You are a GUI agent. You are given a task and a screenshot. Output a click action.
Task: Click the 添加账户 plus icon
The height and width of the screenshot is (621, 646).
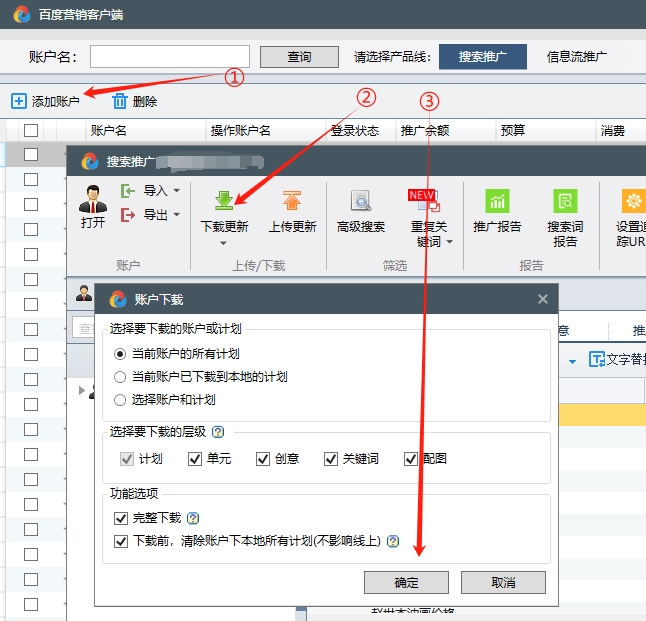(19, 101)
